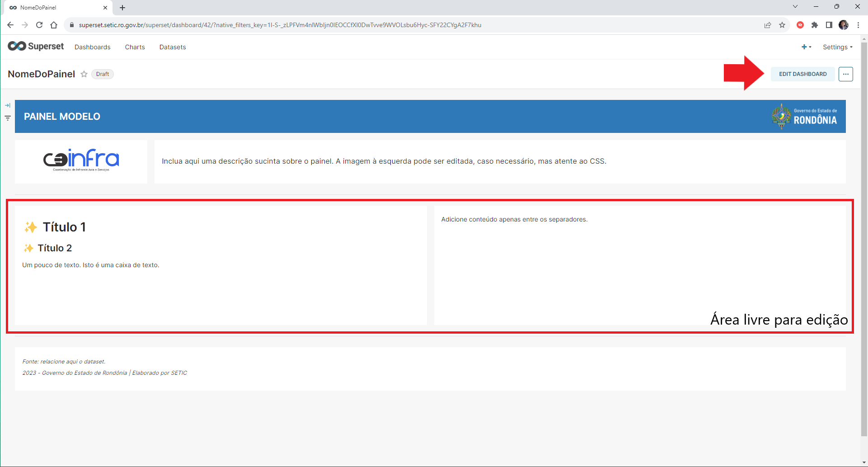
Task: Open the browser extensions puzzle icon
Action: click(x=815, y=25)
